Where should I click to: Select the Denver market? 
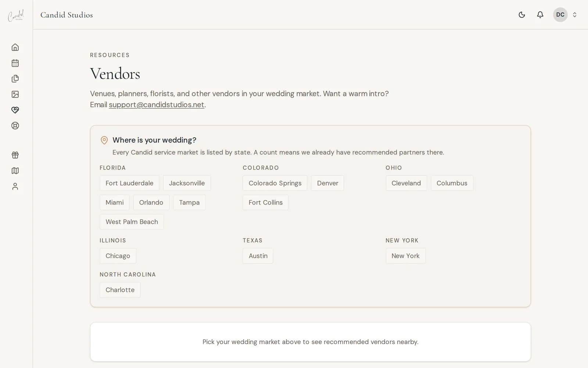coord(327,183)
